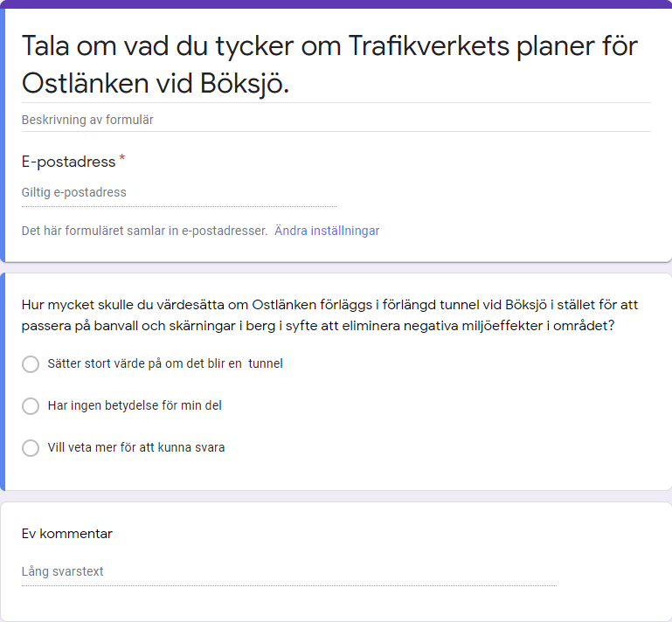Screen dimensions: 672x622
Task: Click the blue left edge of the title card
Action: [x=2, y=135]
